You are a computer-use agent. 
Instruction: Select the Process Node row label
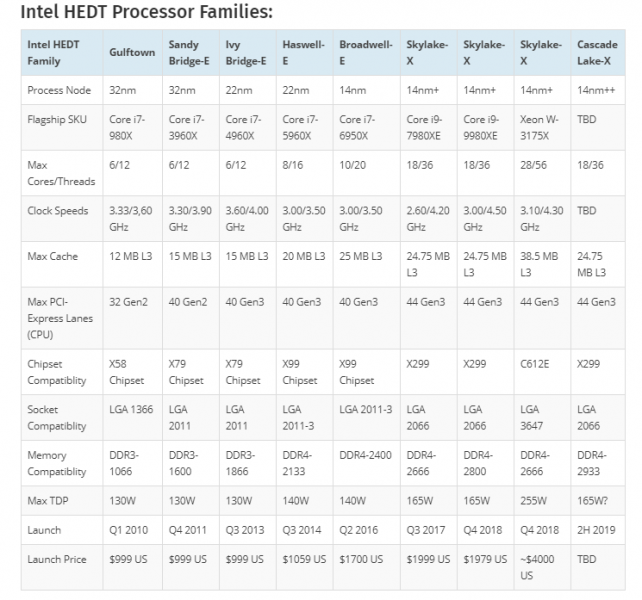click(59, 90)
